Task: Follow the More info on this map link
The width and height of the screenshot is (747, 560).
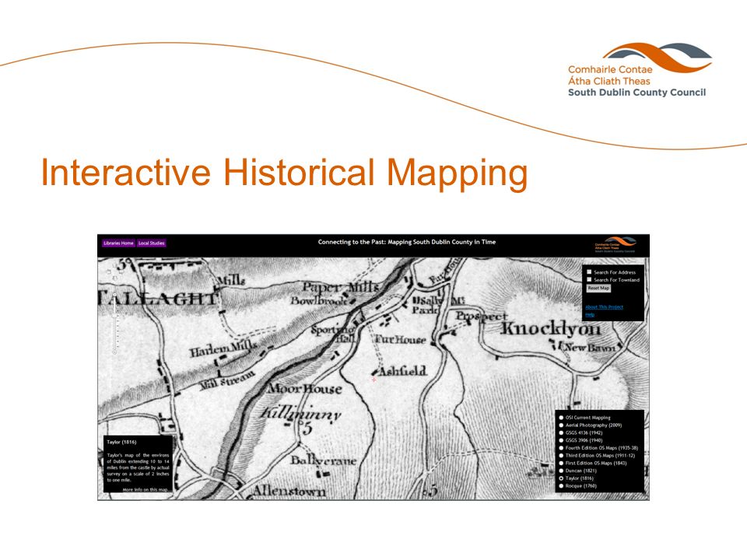Action: [146, 489]
